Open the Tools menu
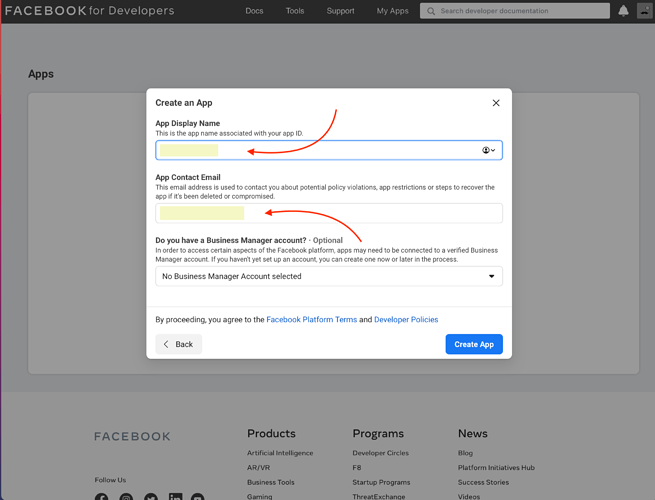Screen dimensions: 655x500 pyautogui.click(x=295, y=11)
